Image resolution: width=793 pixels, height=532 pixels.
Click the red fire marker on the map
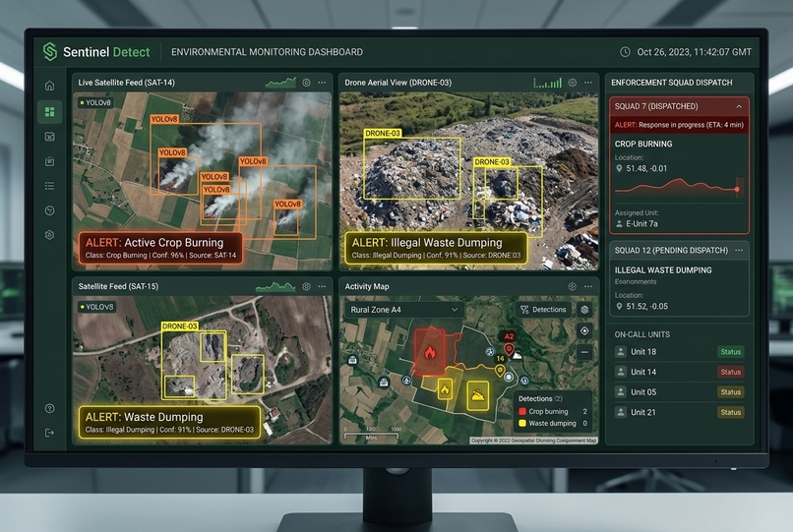pos(430,351)
